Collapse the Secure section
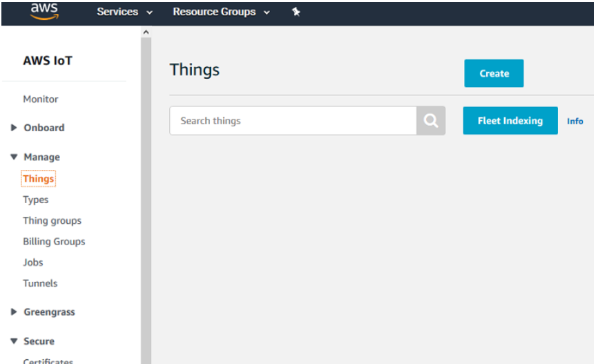Image resolution: width=596 pixels, height=364 pixels. (x=14, y=341)
